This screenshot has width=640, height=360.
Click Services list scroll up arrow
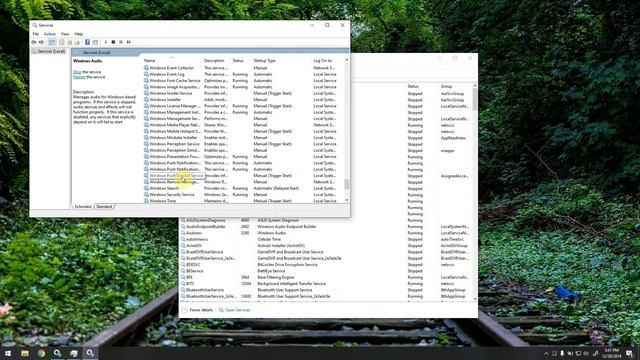pyautogui.click(x=347, y=60)
